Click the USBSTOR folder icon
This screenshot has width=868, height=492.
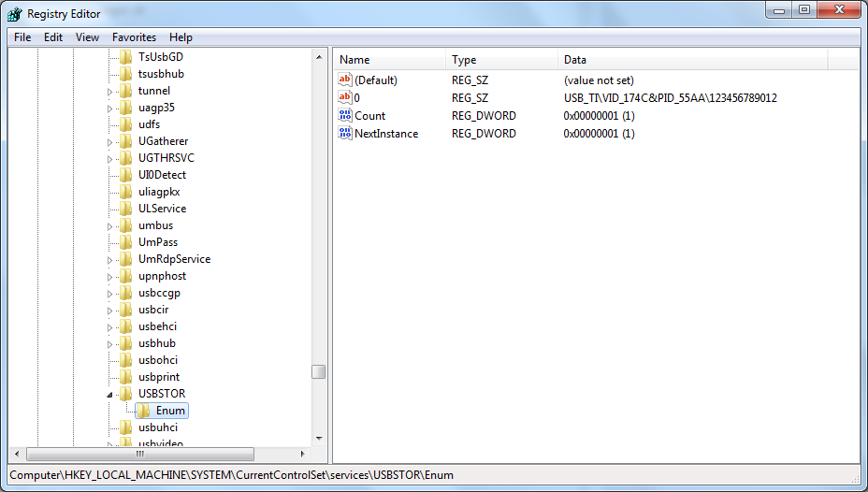tap(126, 394)
